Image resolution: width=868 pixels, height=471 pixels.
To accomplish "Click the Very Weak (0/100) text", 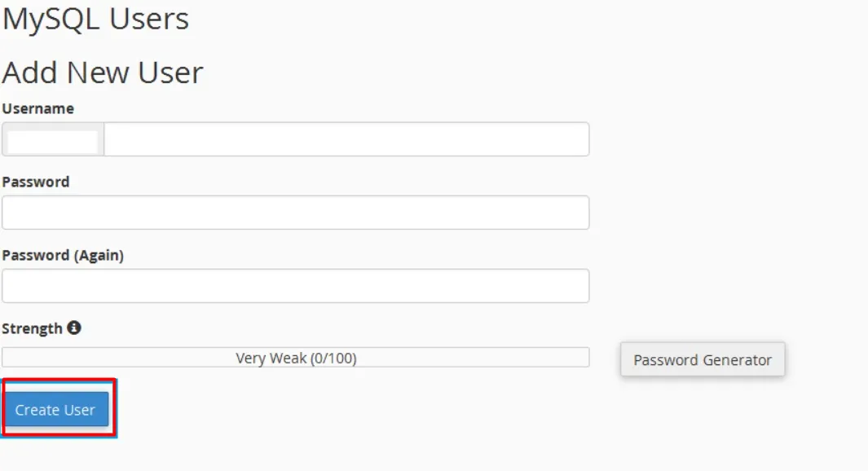I will (x=296, y=358).
